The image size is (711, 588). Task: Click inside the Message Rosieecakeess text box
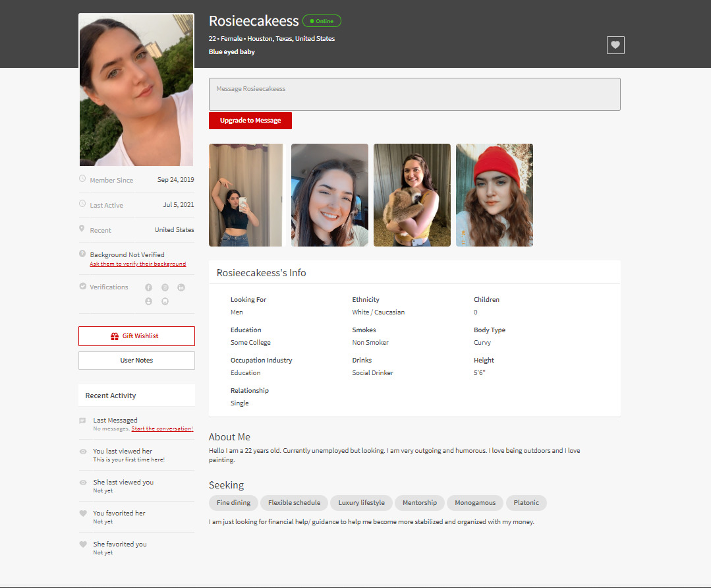tap(414, 94)
